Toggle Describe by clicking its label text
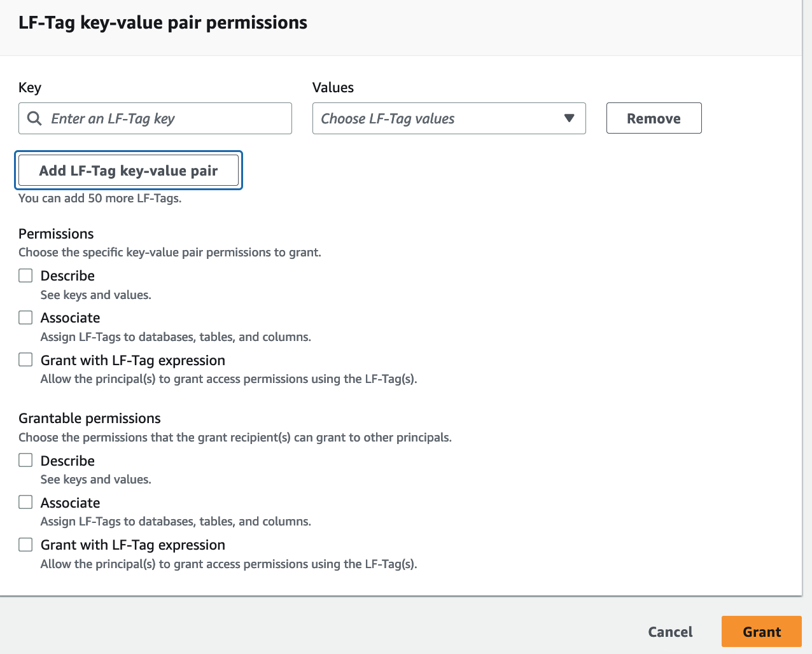Image resolution: width=812 pixels, height=654 pixels. pyautogui.click(x=67, y=275)
